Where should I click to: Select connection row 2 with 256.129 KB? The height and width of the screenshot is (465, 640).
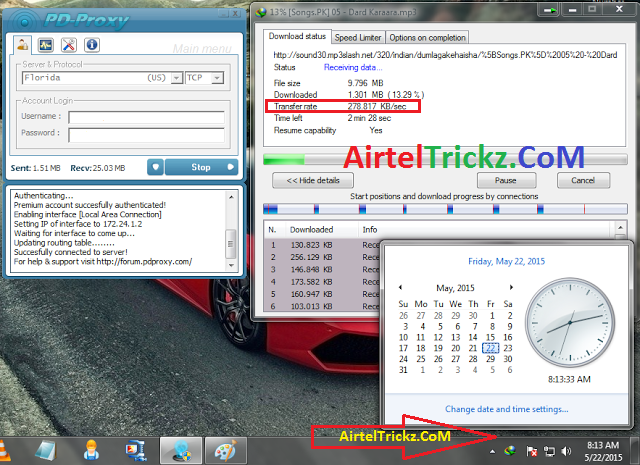(322, 257)
